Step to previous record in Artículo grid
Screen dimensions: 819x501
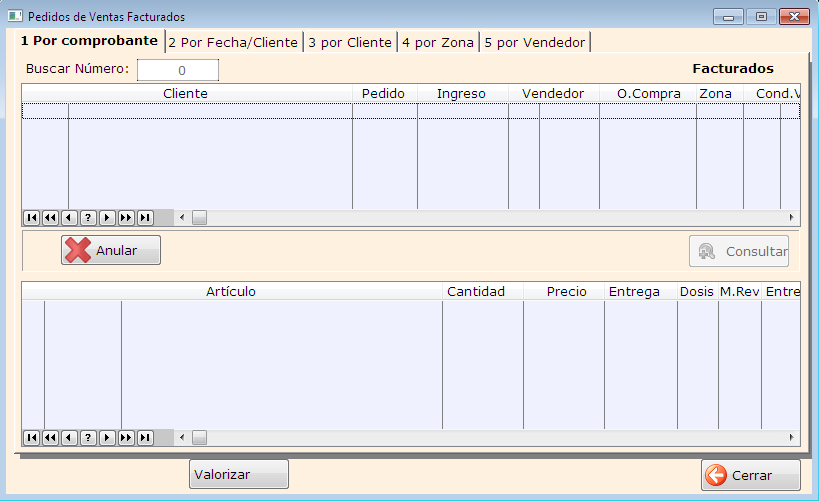click(x=69, y=437)
